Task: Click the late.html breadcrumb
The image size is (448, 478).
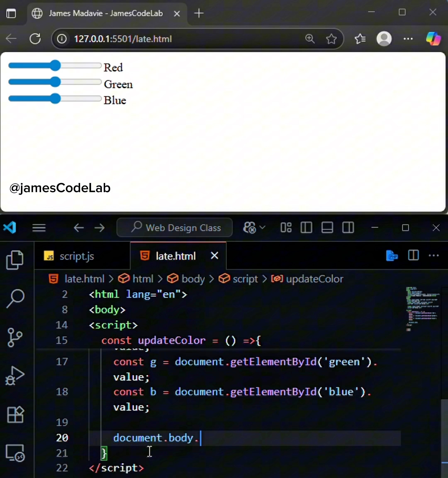Action: pyautogui.click(x=77, y=279)
